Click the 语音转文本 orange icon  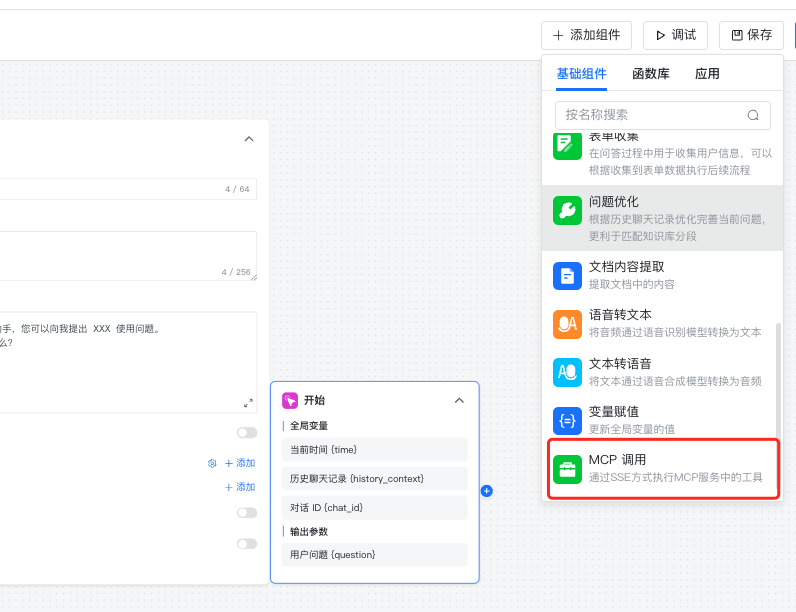click(x=567, y=324)
